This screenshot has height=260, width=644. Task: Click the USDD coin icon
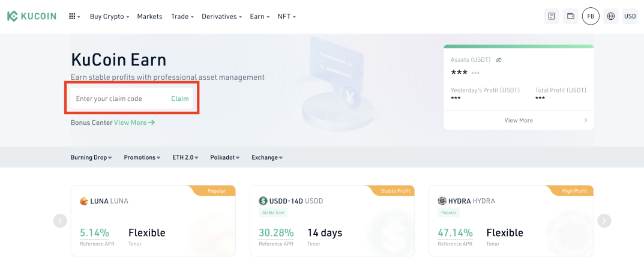tap(263, 201)
